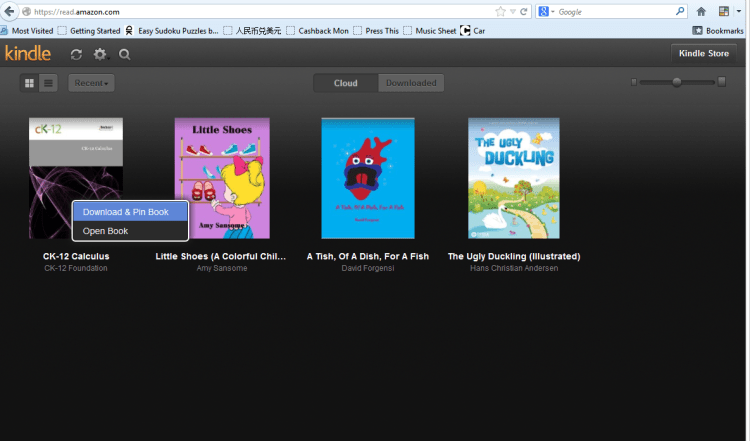Click the small cover size icon
This screenshot has width=750, height=441.
[x=634, y=82]
